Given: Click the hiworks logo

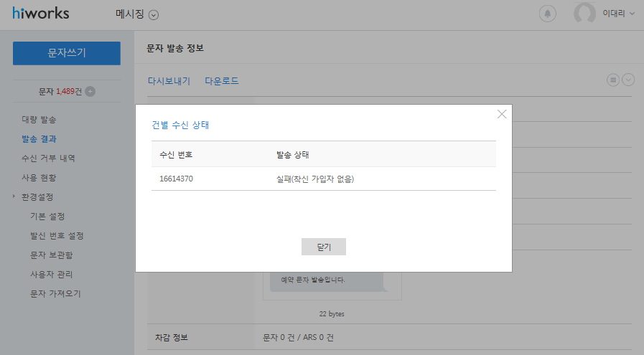Looking at the screenshot, I should click(x=41, y=13).
